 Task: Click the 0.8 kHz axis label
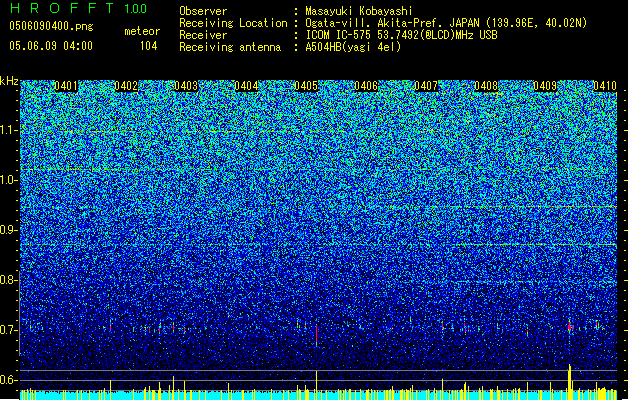point(8,280)
